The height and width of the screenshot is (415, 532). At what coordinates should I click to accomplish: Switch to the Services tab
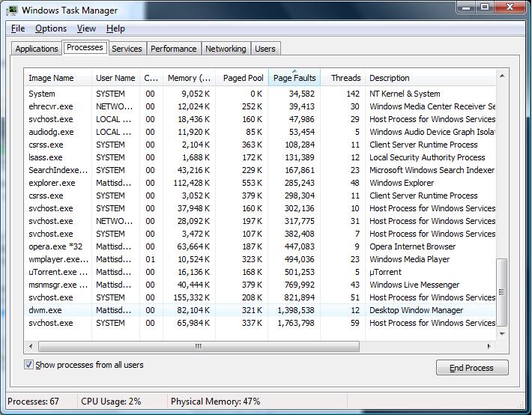point(127,49)
